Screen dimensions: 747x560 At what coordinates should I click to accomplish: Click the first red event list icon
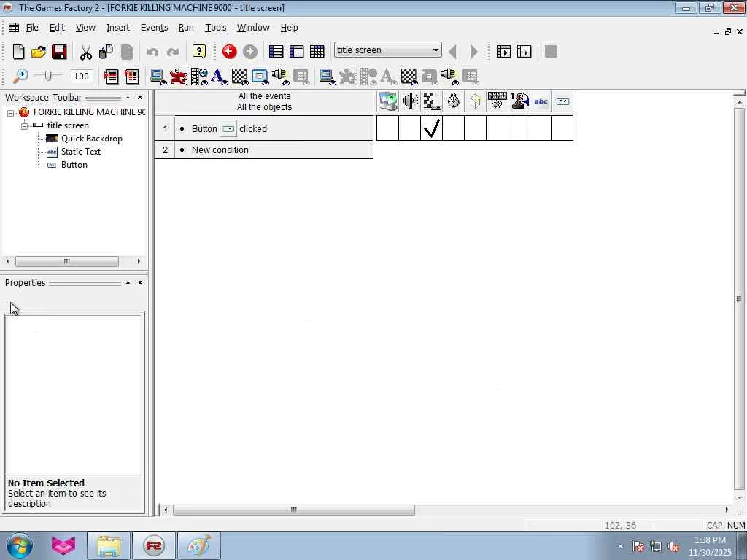tap(111, 76)
